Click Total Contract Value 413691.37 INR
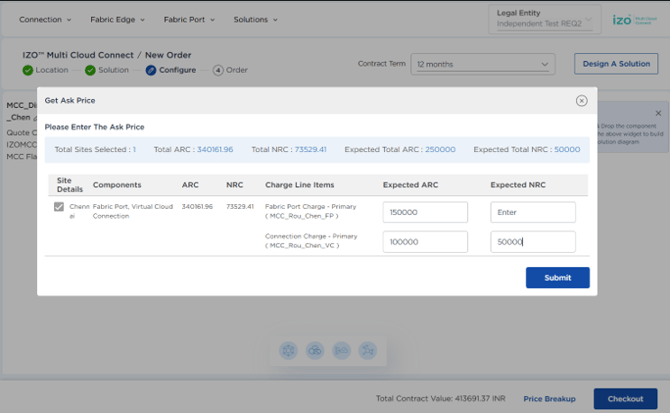This screenshot has height=413, width=670. (441, 398)
